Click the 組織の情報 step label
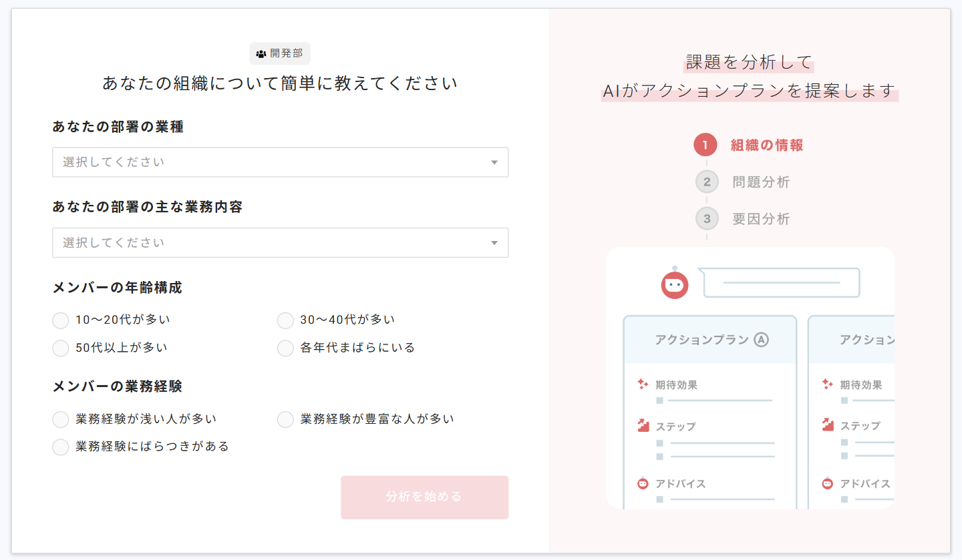Screen dimensions: 962x560 (767, 146)
